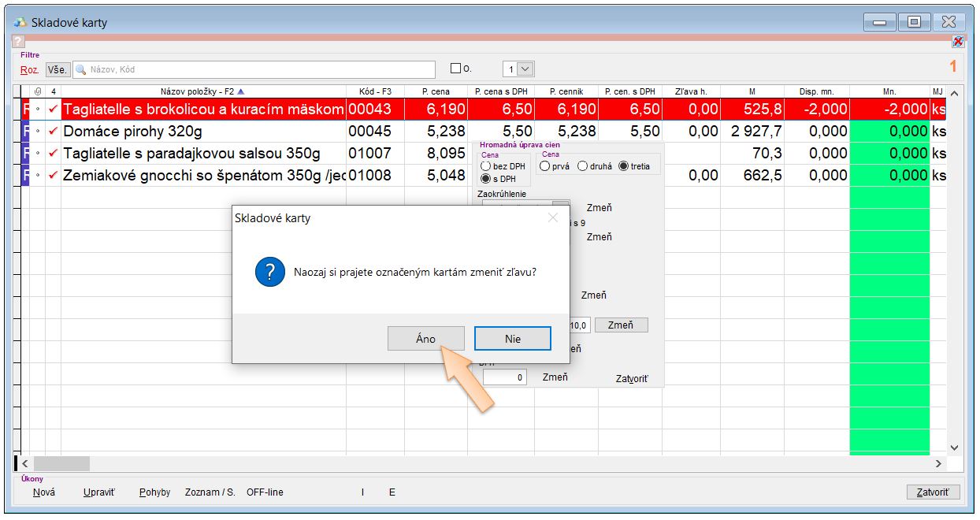
Task: Decline the change by clicking Nie
Action: point(512,339)
